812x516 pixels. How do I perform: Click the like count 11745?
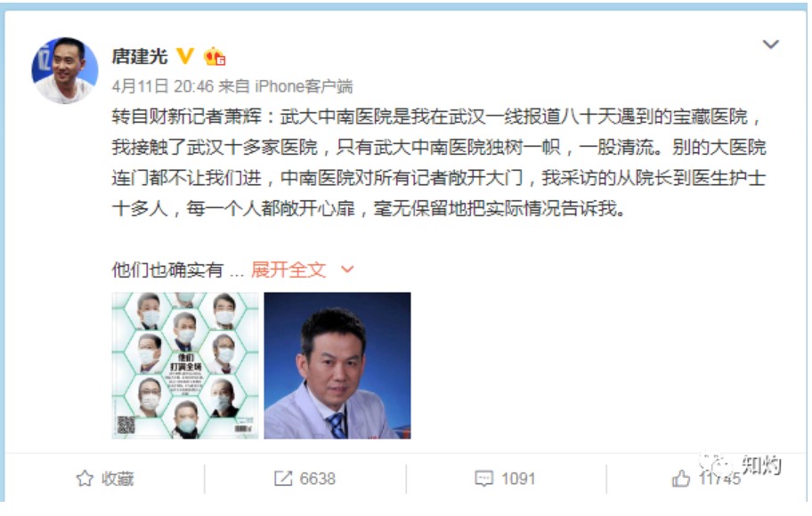coord(719,479)
